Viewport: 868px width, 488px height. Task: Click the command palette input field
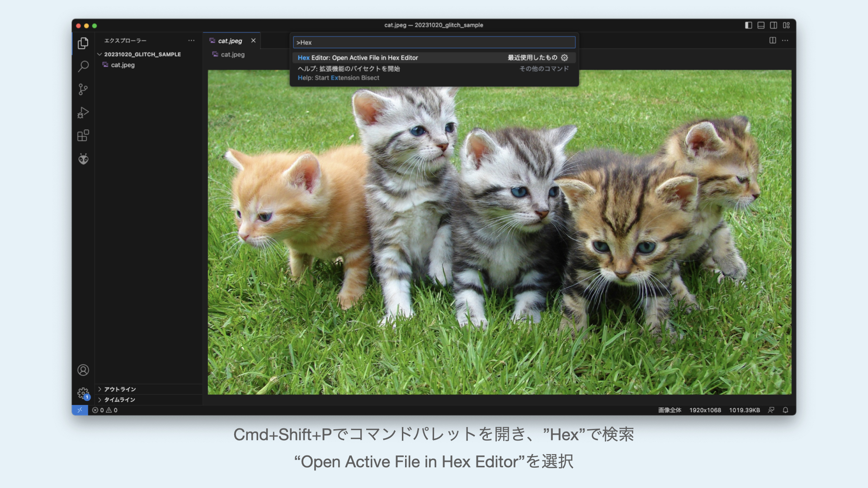point(434,42)
